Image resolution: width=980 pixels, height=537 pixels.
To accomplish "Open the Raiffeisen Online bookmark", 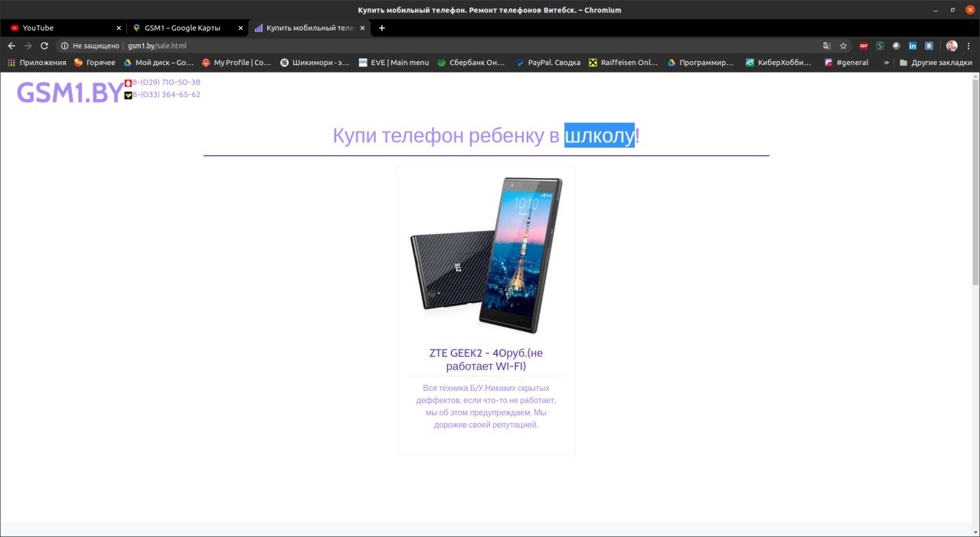I will 623,63.
